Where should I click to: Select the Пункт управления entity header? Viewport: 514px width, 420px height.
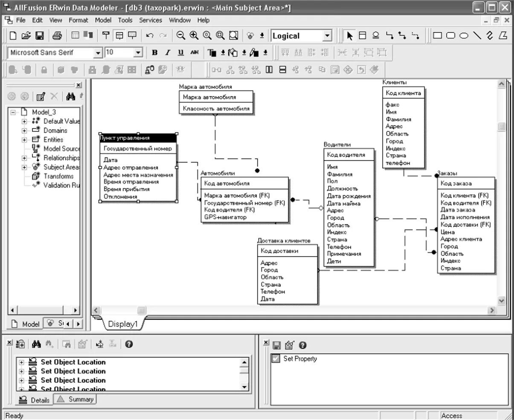tap(138, 138)
